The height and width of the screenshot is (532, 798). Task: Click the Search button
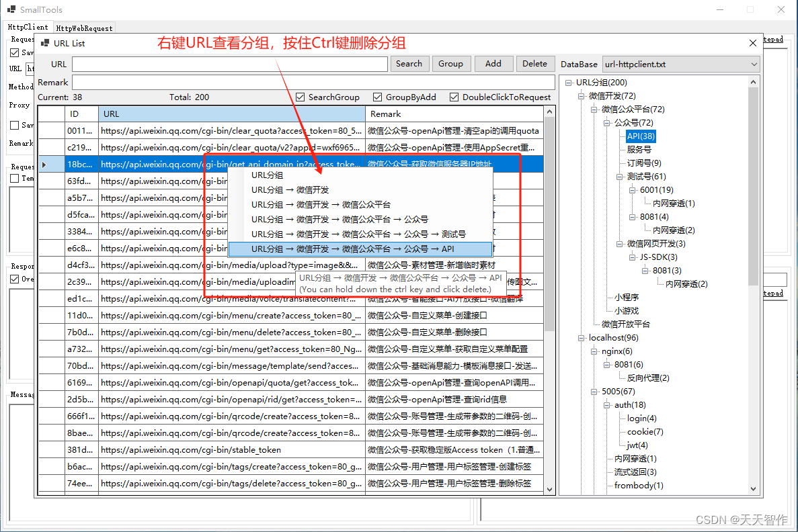click(x=409, y=63)
